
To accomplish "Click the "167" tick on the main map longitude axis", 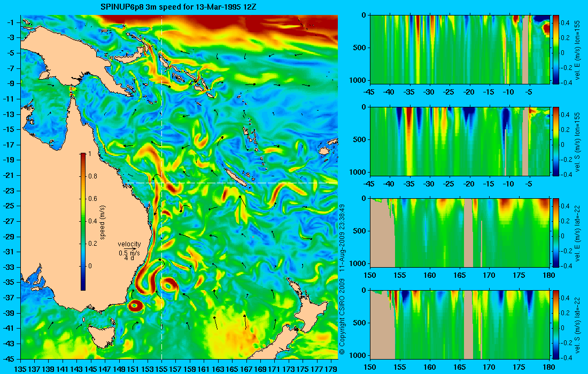I will tap(246, 369).
